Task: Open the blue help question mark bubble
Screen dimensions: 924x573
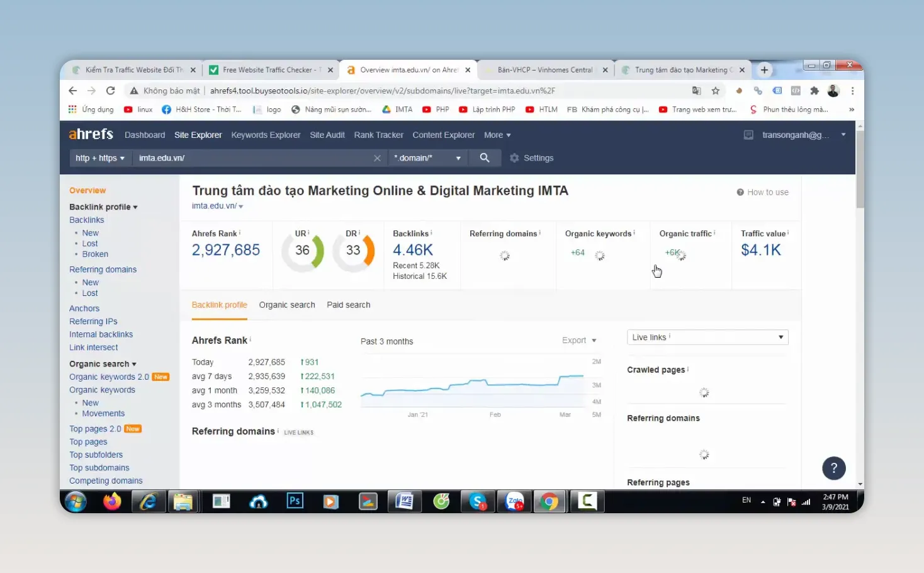Action: 834,468
